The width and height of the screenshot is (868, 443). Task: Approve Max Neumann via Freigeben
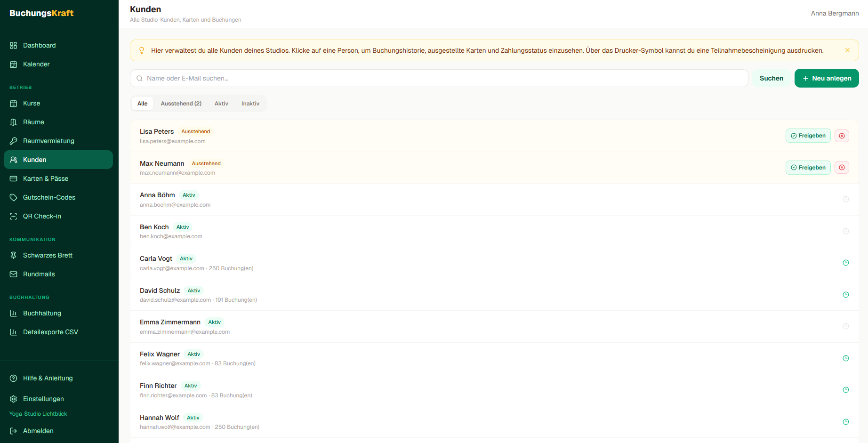click(808, 168)
